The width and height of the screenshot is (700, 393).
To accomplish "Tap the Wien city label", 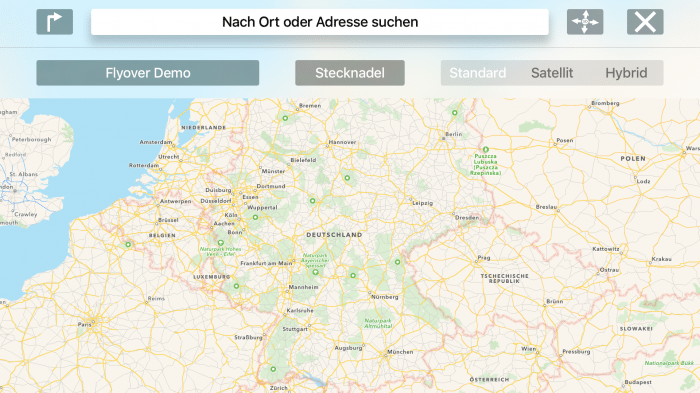I will coord(529,349).
